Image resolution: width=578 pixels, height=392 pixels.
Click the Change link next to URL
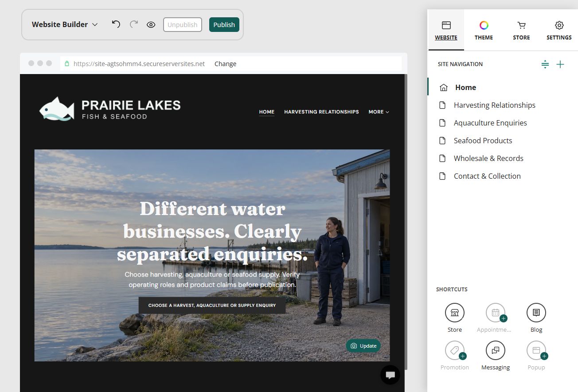pos(225,63)
